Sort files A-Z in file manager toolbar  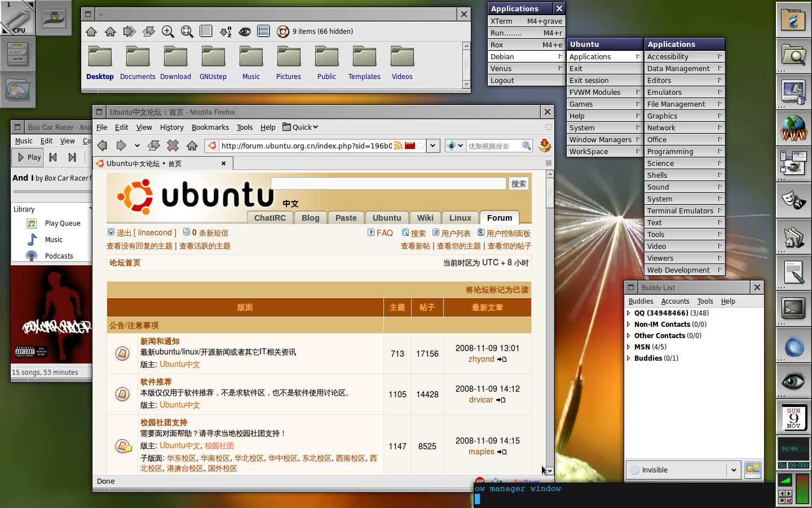click(226, 32)
